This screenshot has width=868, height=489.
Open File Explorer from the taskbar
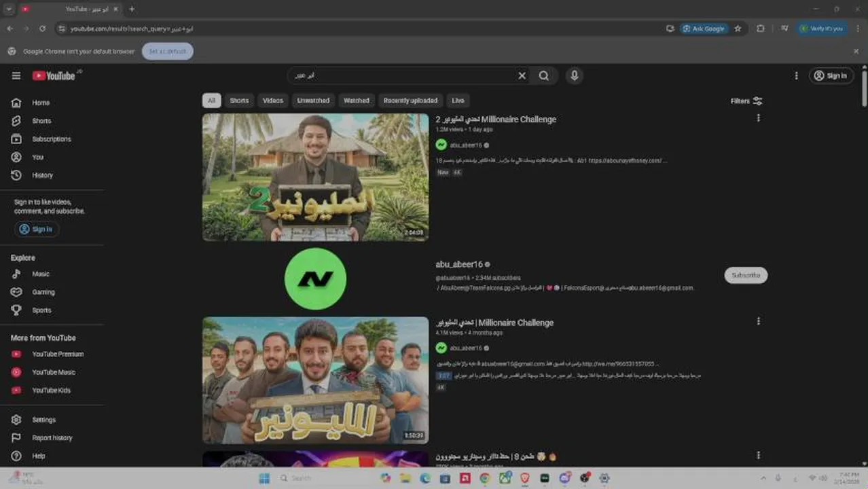point(405,478)
